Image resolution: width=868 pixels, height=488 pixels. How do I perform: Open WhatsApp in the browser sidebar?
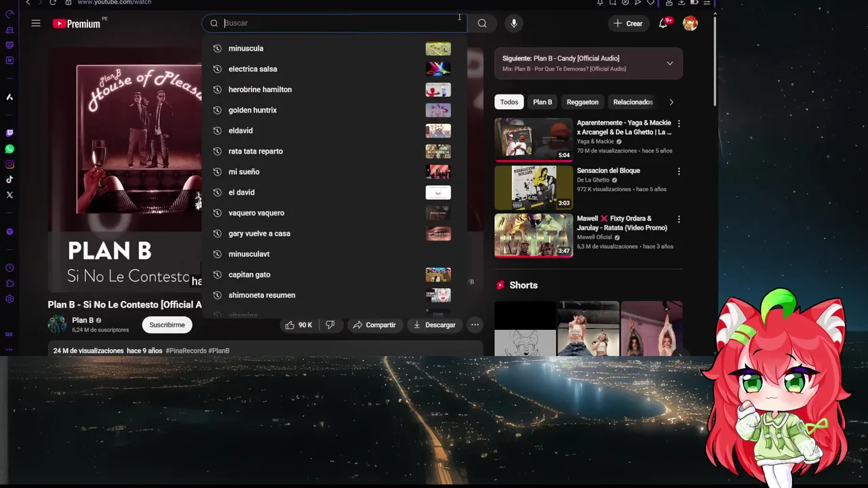[9, 148]
